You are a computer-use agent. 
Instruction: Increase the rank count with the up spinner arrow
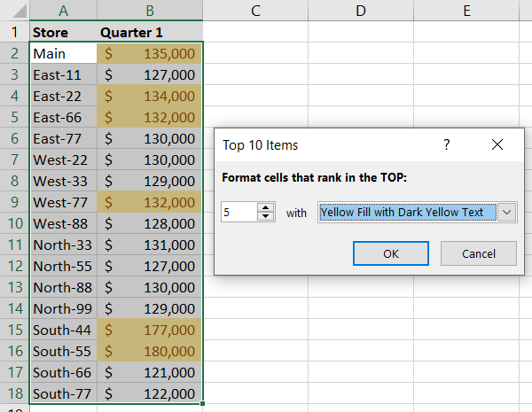click(265, 208)
